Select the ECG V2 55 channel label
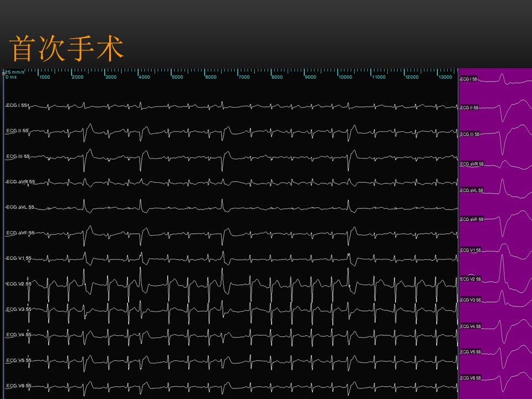532x399 pixels. coord(19,284)
